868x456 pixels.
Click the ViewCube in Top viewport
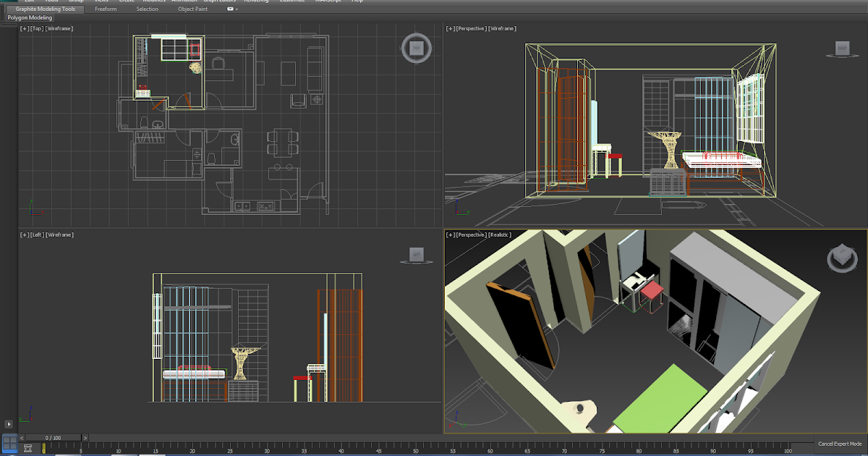[x=415, y=48]
